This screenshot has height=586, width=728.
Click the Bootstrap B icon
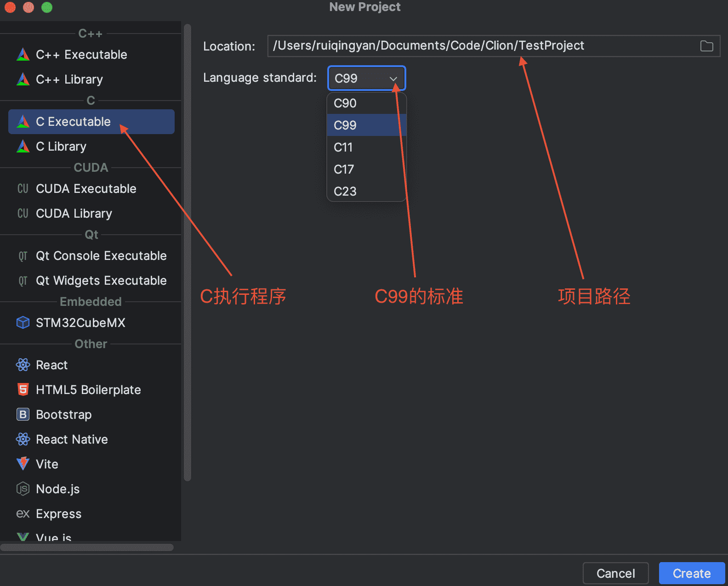click(x=23, y=415)
